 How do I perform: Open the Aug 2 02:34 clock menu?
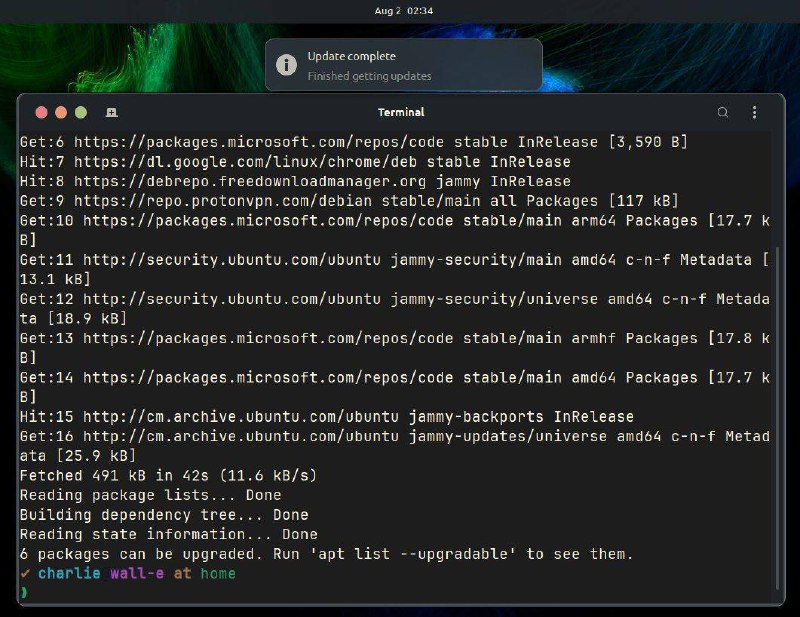pyautogui.click(x=404, y=11)
